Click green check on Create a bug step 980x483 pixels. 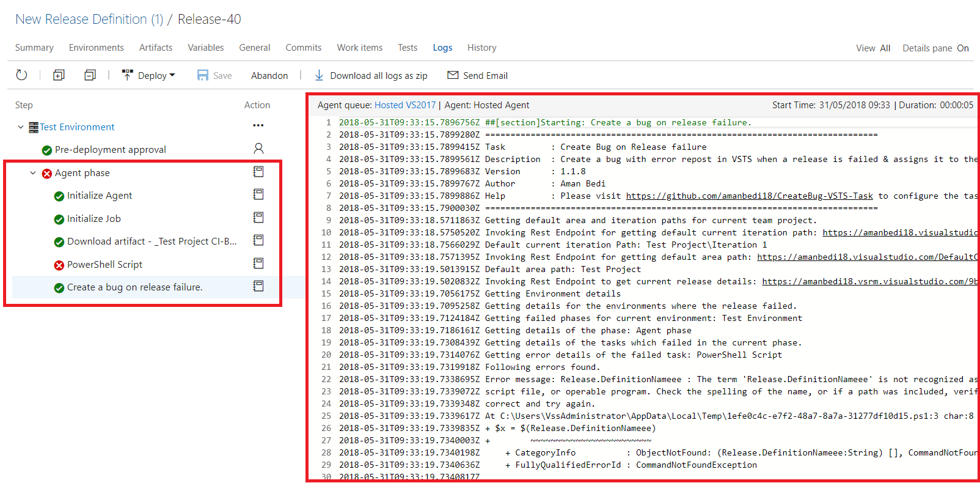point(59,288)
